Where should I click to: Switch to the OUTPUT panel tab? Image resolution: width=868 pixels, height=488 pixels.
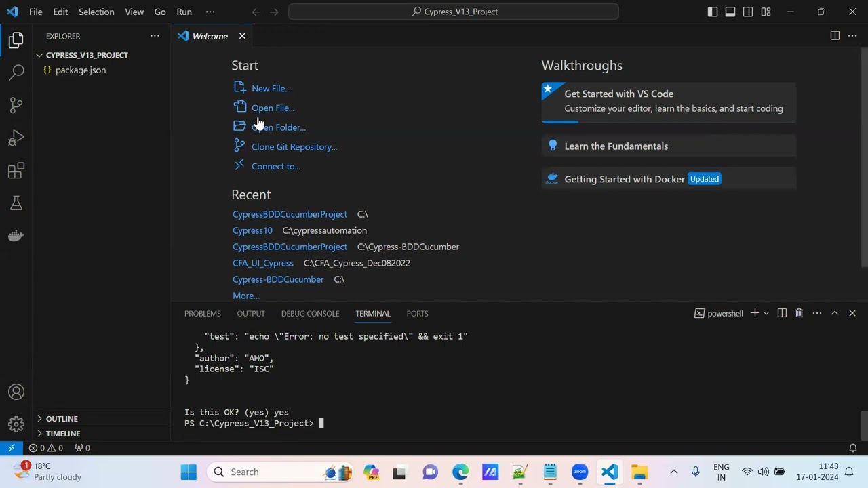(251, 313)
